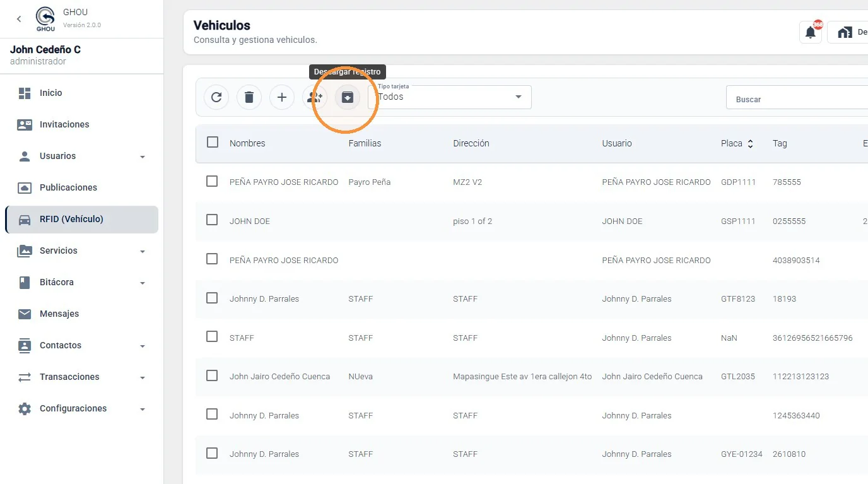
Task: Expand Configuraciones submenu arrow
Action: tap(143, 409)
